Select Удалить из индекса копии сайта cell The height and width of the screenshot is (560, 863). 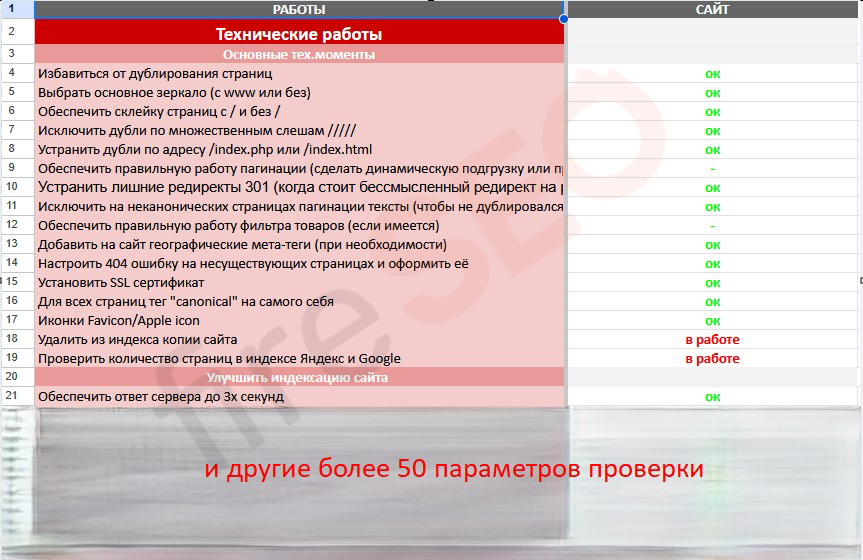click(x=137, y=339)
